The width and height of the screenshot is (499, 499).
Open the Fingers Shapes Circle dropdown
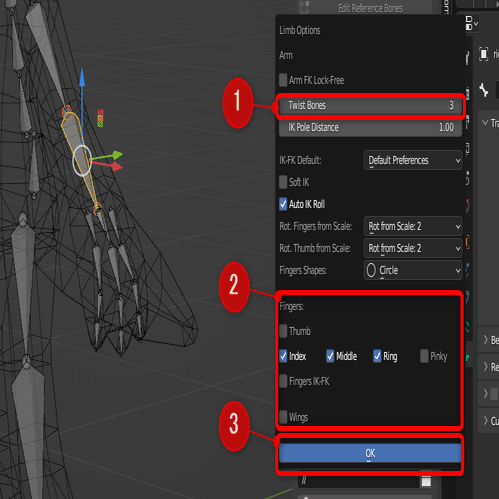click(x=413, y=270)
